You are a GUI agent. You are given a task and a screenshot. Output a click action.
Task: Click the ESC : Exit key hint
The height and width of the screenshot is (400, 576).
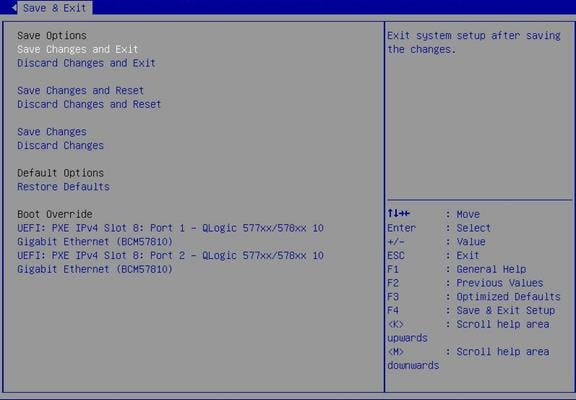(433, 256)
